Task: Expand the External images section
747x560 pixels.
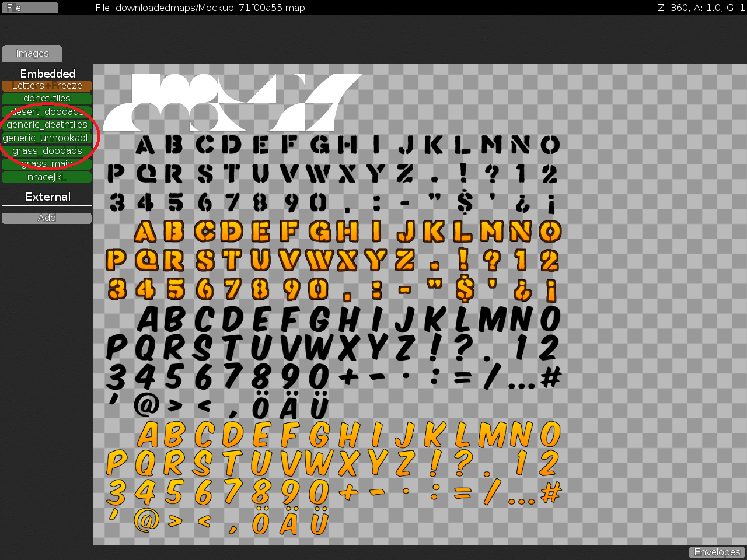Action: (47, 197)
